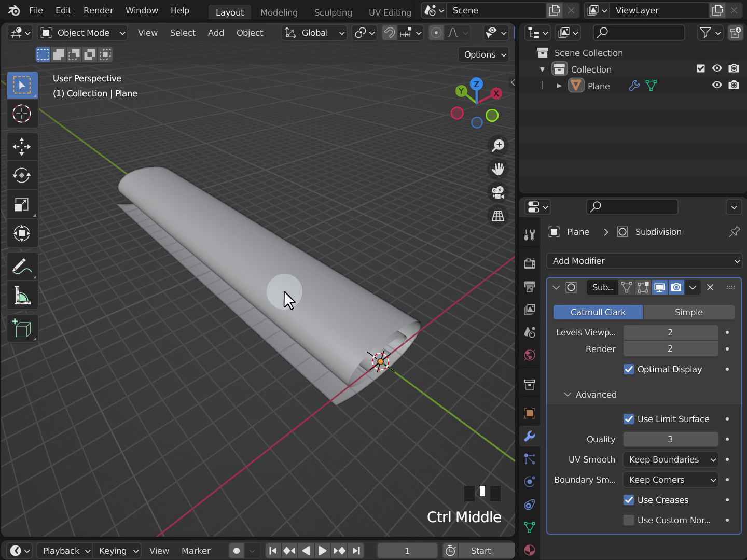Screen dimensions: 747x560
Task: Collapse the Advanced section
Action: pyautogui.click(x=590, y=395)
